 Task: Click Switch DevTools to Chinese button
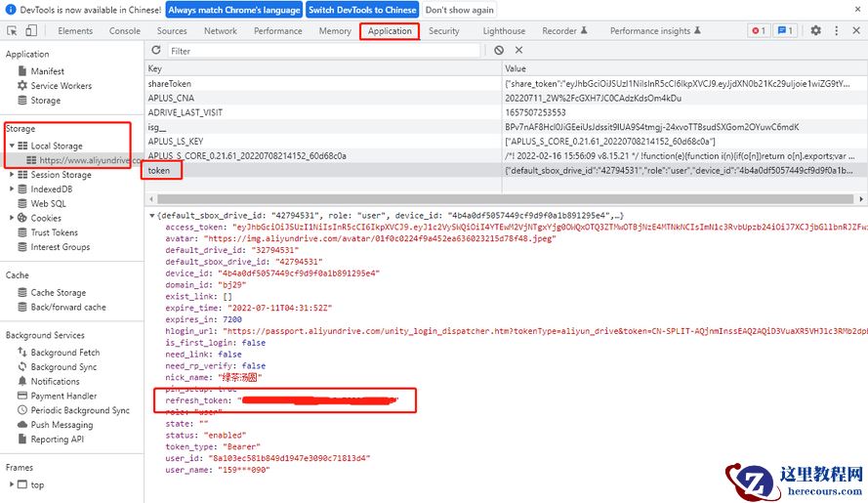(361, 10)
